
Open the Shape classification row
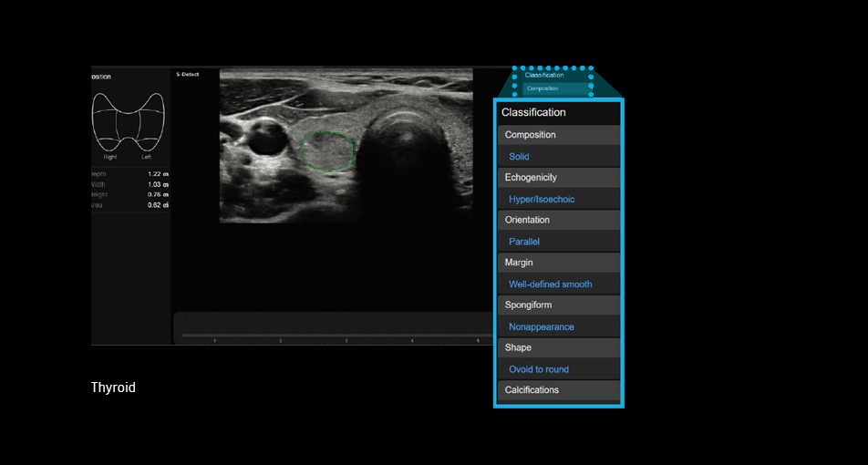tap(559, 347)
